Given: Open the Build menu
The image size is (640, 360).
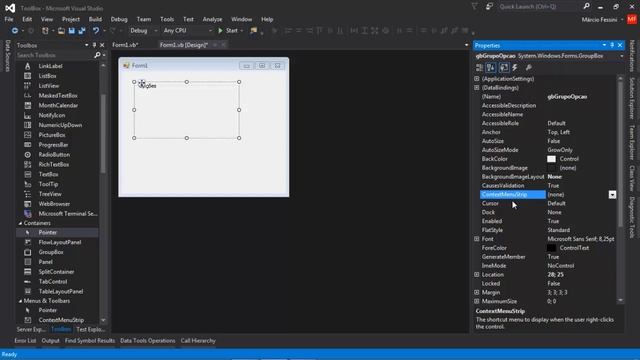Looking at the screenshot, I should (95, 19).
